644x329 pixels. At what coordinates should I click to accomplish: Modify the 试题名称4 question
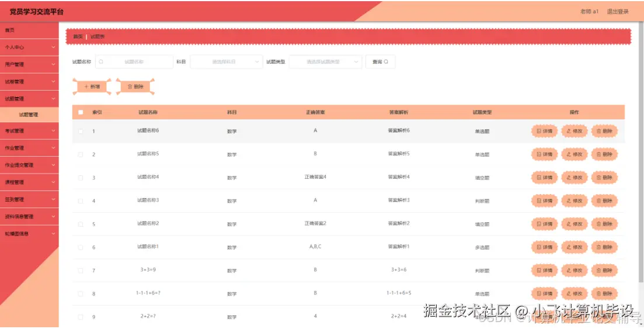[x=574, y=178]
